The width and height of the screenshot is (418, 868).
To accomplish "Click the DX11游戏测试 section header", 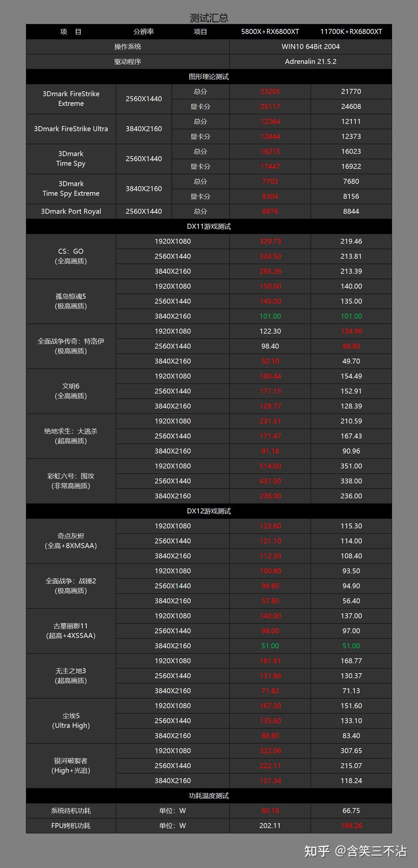I will (x=209, y=227).
